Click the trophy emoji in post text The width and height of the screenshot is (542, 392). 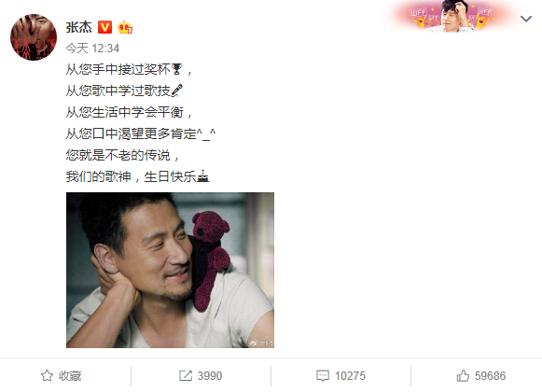(176, 69)
